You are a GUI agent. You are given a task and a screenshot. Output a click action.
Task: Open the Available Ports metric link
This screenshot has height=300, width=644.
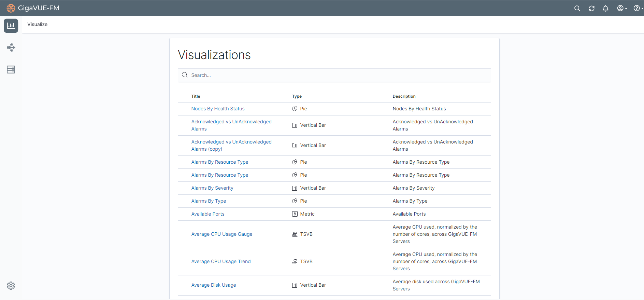(x=208, y=214)
